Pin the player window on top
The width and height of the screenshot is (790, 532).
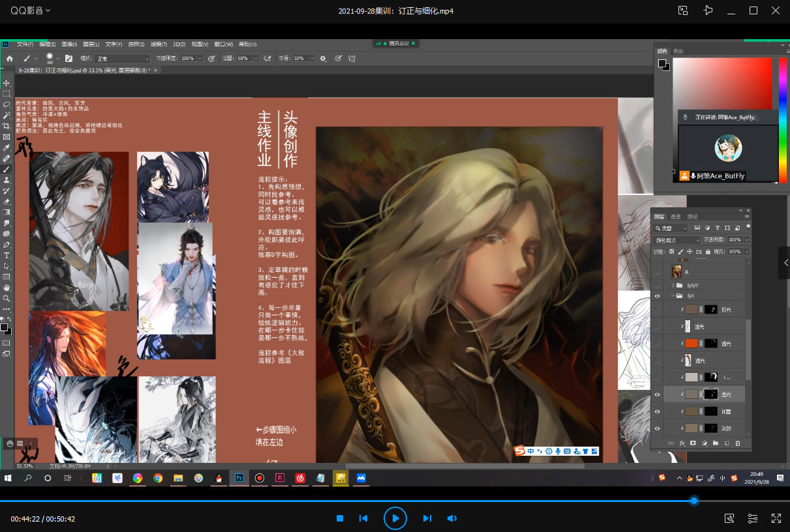coord(708,10)
